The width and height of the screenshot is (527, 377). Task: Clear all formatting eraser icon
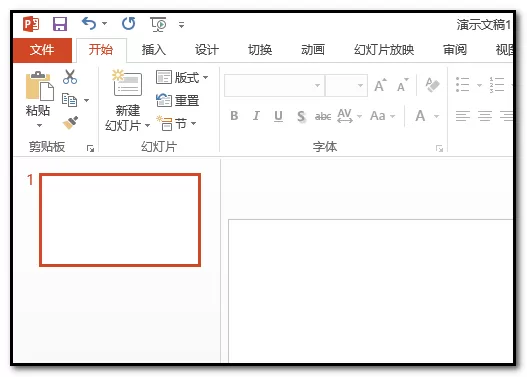pyautogui.click(x=432, y=85)
